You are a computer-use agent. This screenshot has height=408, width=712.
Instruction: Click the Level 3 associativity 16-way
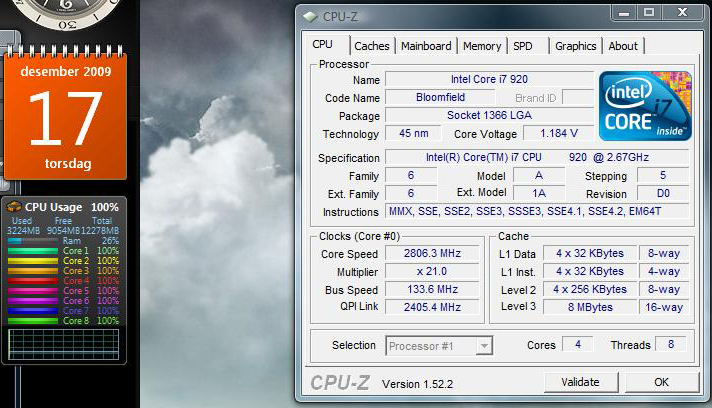tap(664, 307)
